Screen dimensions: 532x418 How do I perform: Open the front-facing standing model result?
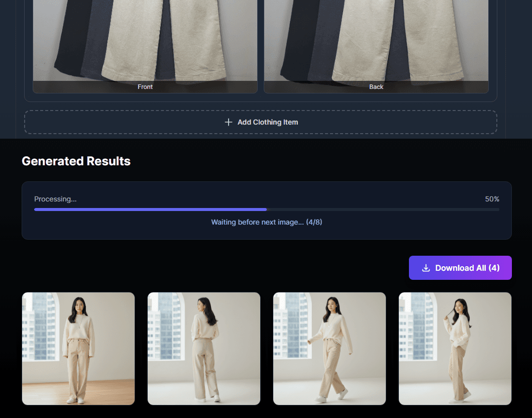click(78, 348)
